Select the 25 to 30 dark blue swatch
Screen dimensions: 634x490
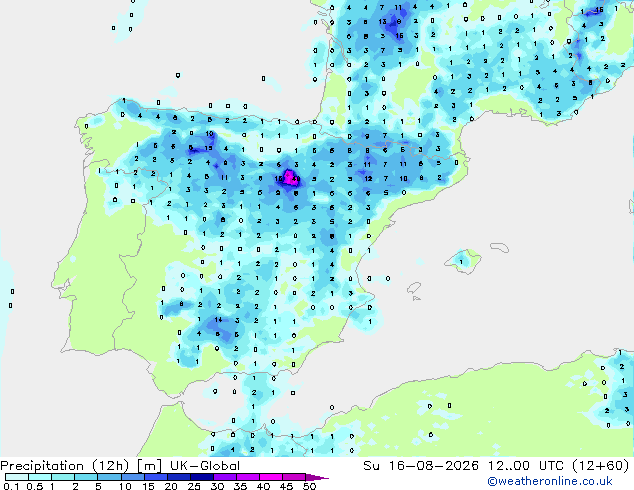coord(201,477)
